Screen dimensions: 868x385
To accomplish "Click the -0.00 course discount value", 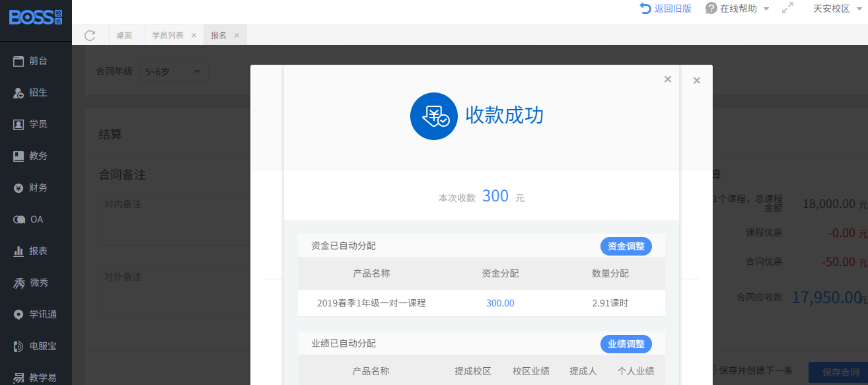I will (x=842, y=233).
